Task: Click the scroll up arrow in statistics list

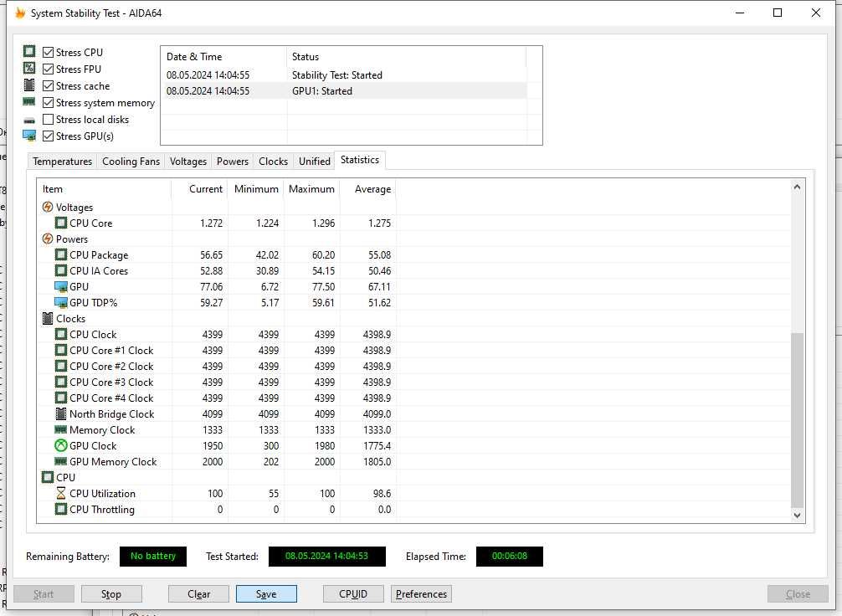Action: click(x=797, y=187)
